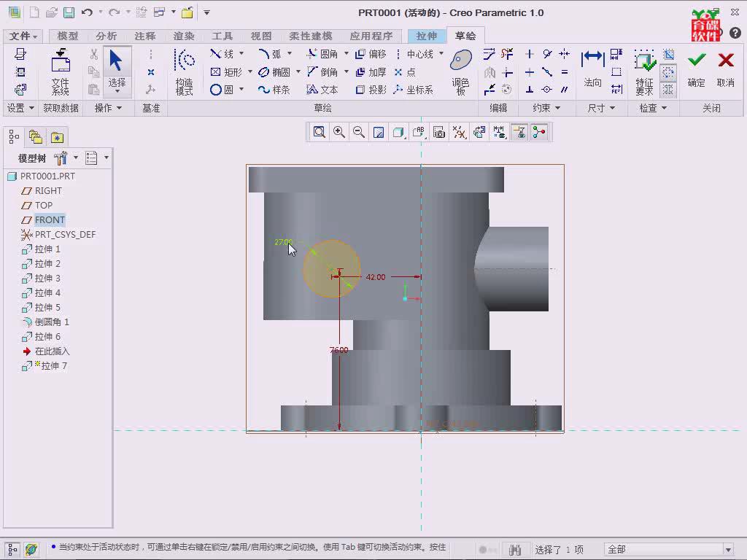Image resolution: width=747 pixels, height=560 pixels.
Task: Select the Centerline tool
Action: (x=414, y=54)
